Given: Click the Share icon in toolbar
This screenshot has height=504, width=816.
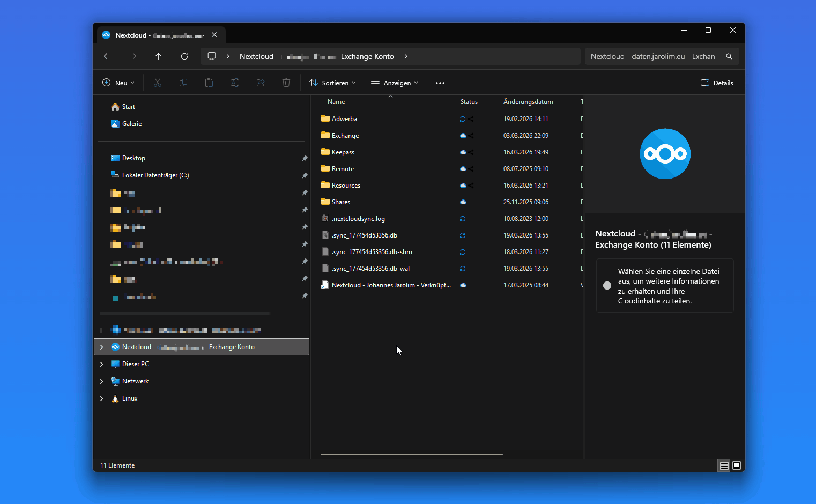Looking at the screenshot, I should click(261, 83).
